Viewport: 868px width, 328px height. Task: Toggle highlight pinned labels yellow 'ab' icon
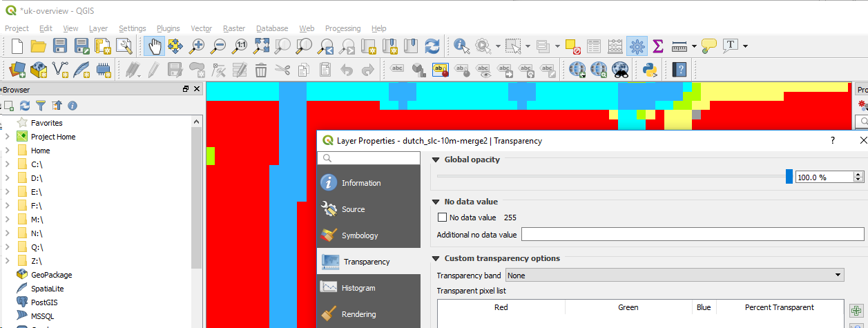point(441,69)
